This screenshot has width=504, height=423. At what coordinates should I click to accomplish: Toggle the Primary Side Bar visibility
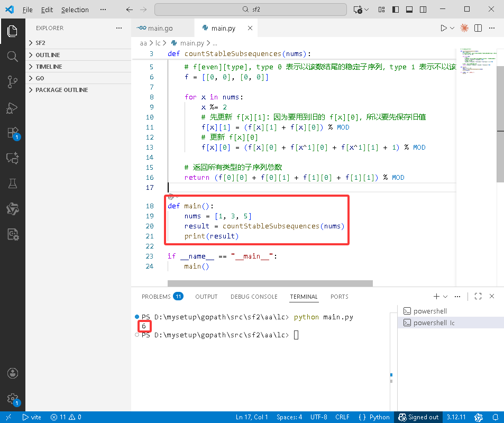click(x=396, y=10)
